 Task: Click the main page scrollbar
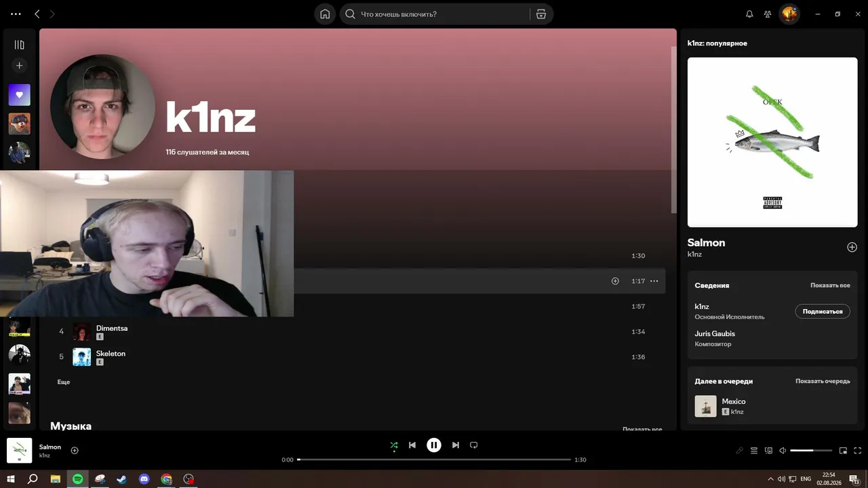(x=673, y=130)
